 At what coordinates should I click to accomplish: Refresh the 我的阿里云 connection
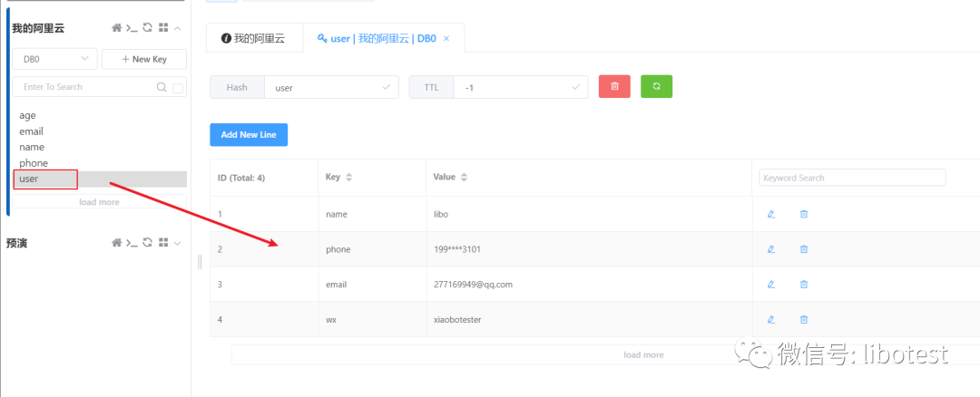click(148, 27)
